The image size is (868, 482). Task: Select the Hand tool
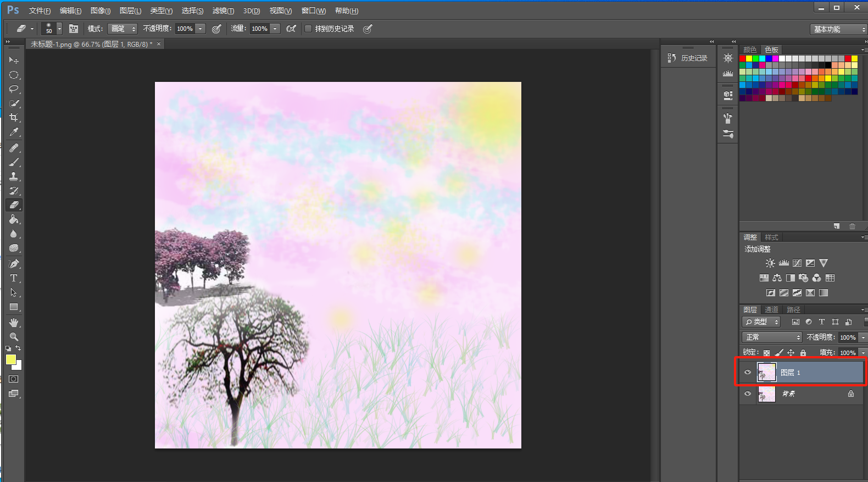[x=14, y=323]
